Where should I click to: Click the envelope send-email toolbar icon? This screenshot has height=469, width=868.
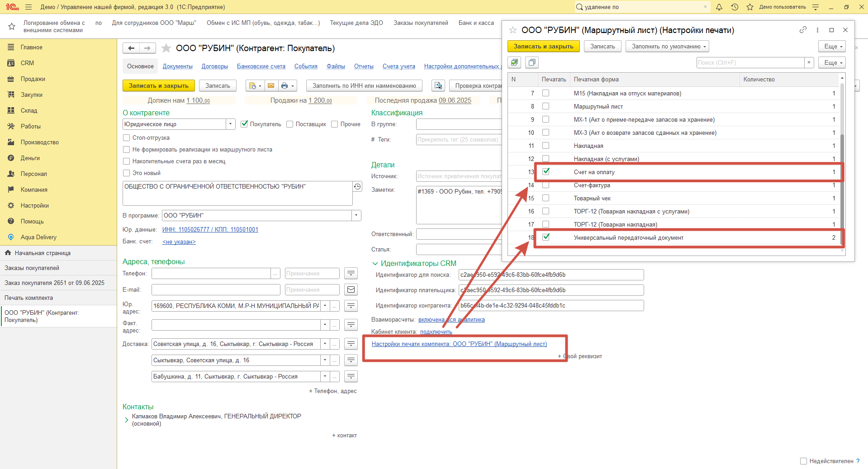pyautogui.click(x=270, y=85)
